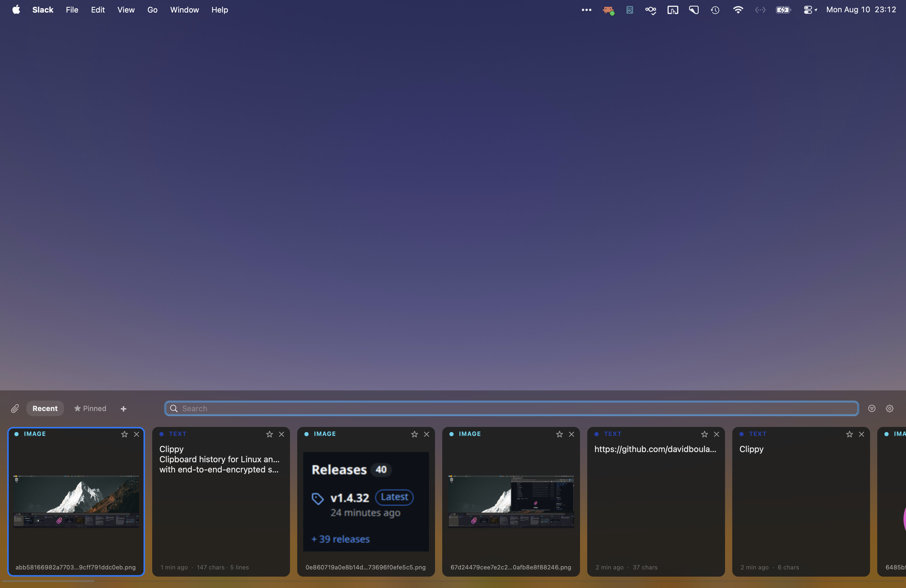
Task: Open the Apple menu
Action: click(x=16, y=10)
